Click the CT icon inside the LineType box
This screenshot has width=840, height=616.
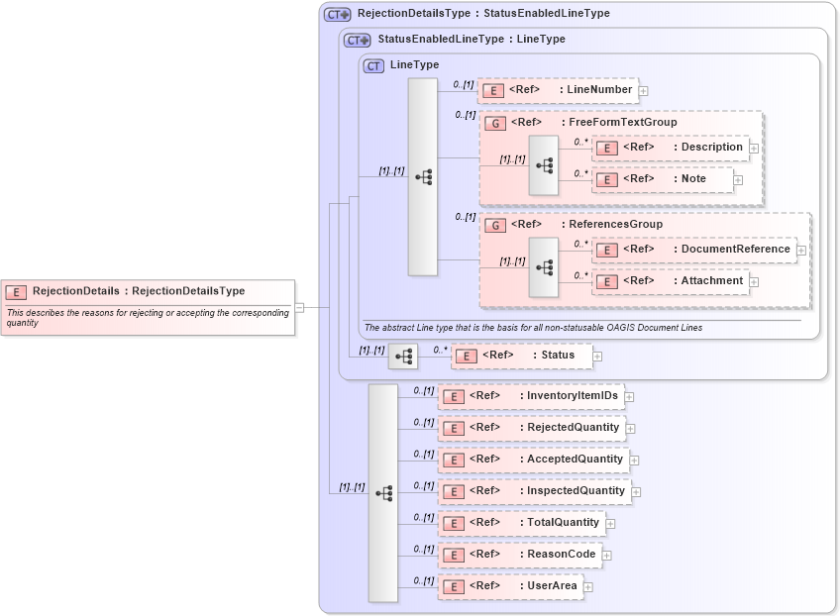pos(372,65)
